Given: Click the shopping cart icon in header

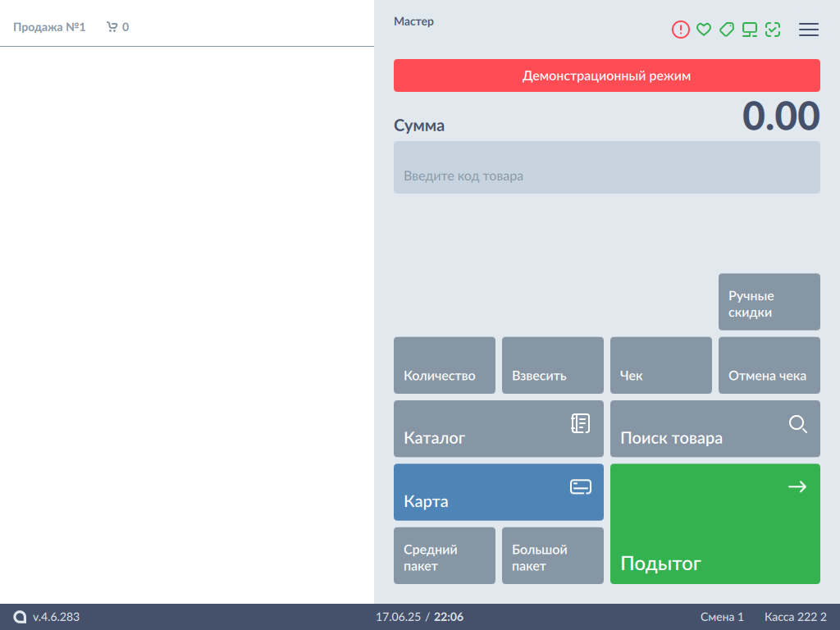Looking at the screenshot, I should [112, 27].
